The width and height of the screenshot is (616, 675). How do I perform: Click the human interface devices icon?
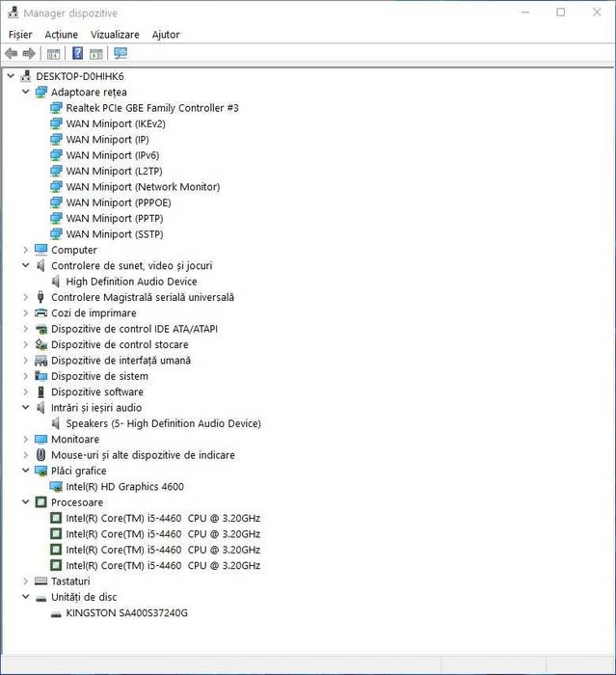click(x=40, y=361)
